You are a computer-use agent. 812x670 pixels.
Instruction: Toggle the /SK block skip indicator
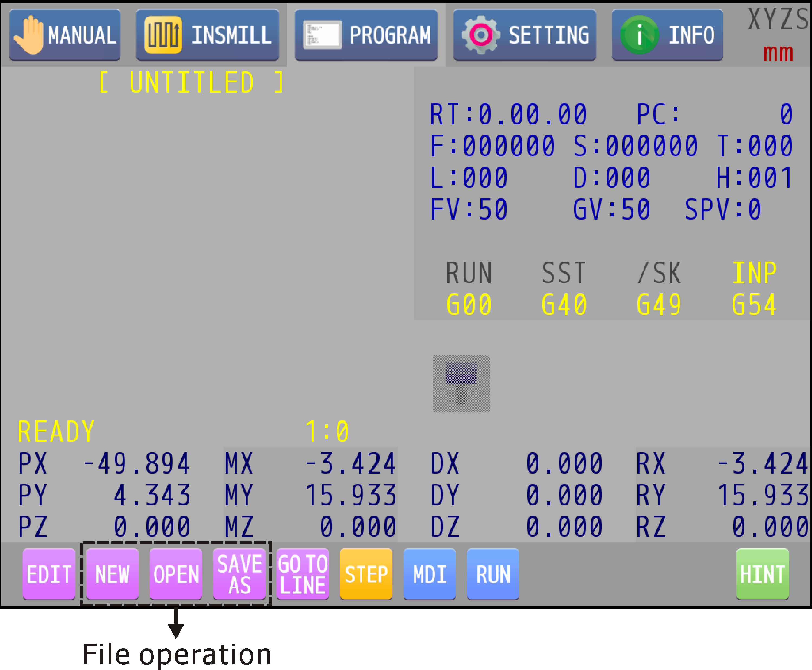click(659, 273)
